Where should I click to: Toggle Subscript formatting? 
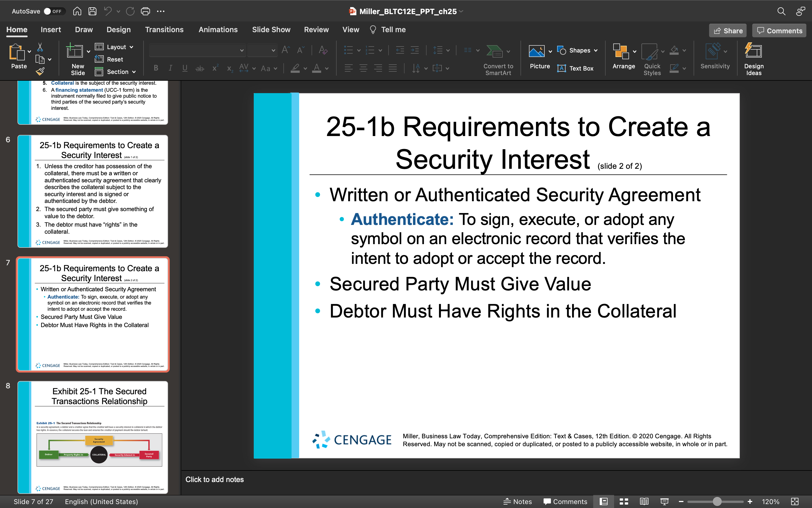coord(230,68)
